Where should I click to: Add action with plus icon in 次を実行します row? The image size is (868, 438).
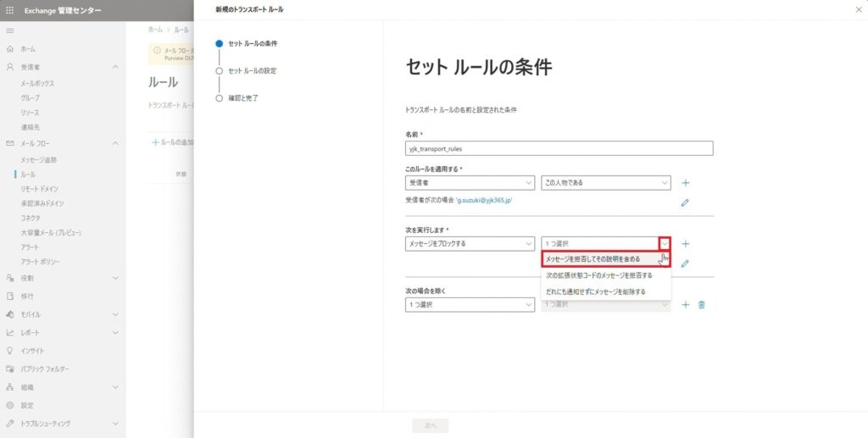pyautogui.click(x=685, y=243)
